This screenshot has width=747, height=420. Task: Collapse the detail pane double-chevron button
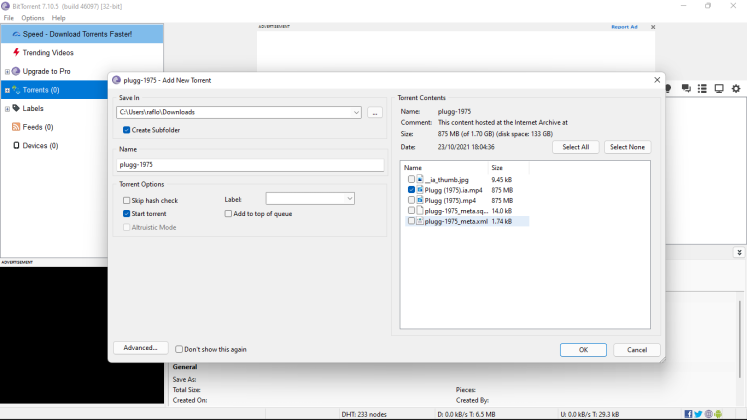click(739, 253)
